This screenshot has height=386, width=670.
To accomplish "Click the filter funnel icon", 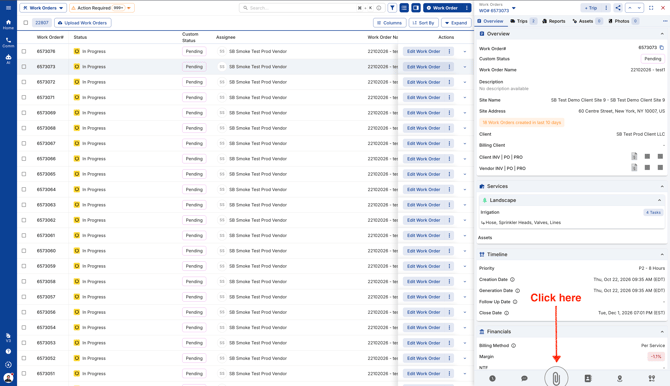I will pyautogui.click(x=392, y=8).
